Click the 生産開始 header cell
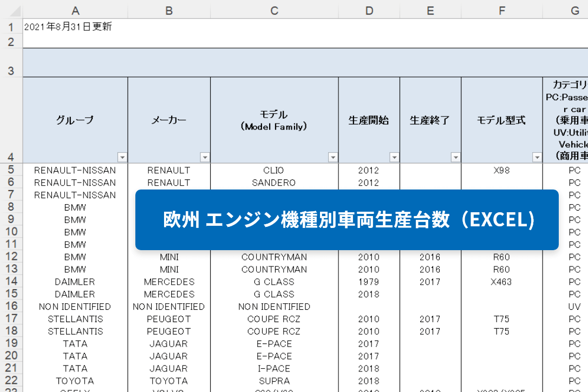The width and height of the screenshot is (588, 392). pyautogui.click(x=369, y=120)
